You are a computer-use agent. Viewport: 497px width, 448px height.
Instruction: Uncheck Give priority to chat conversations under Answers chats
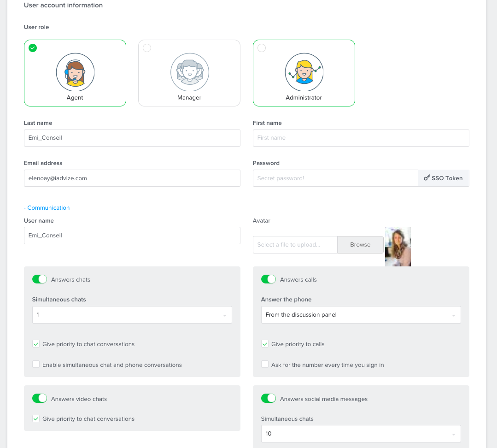coord(36,344)
